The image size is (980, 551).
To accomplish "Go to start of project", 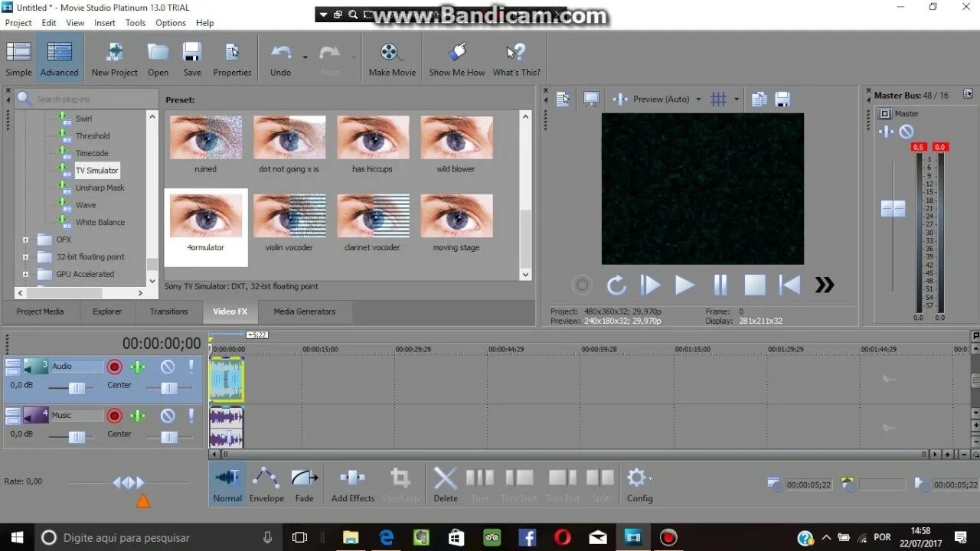I will coord(789,285).
